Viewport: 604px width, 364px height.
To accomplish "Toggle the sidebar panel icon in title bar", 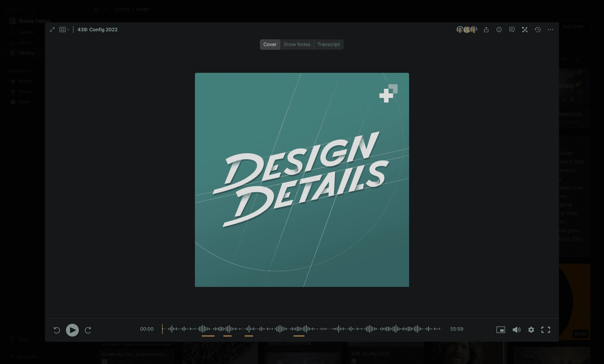I will tap(32, 9).
